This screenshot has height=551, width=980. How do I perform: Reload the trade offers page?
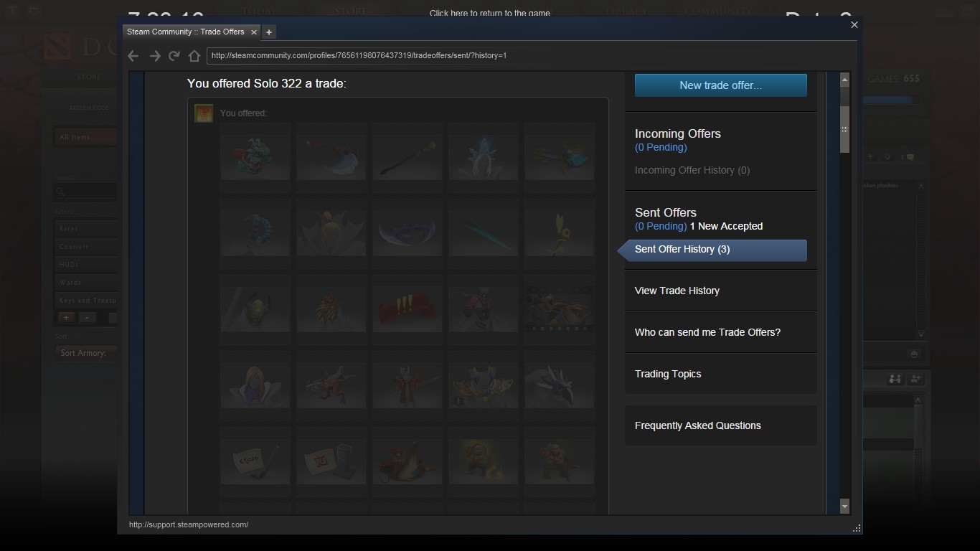pyautogui.click(x=174, y=56)
